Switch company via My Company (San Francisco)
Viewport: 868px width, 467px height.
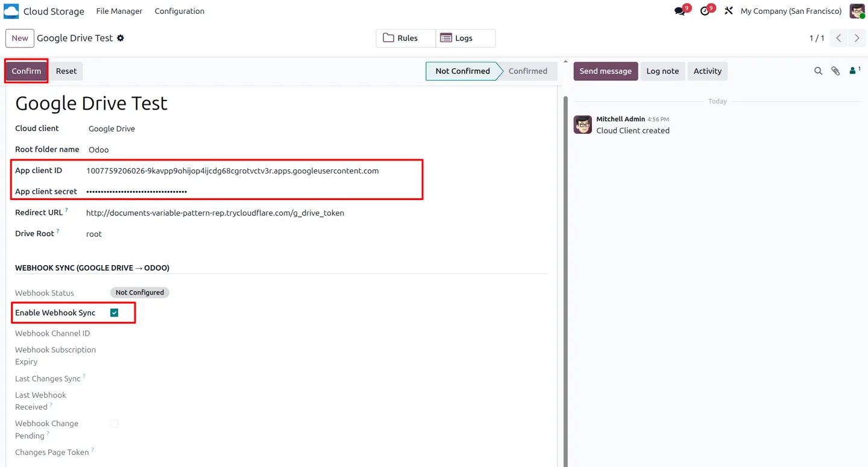point(791,11)
